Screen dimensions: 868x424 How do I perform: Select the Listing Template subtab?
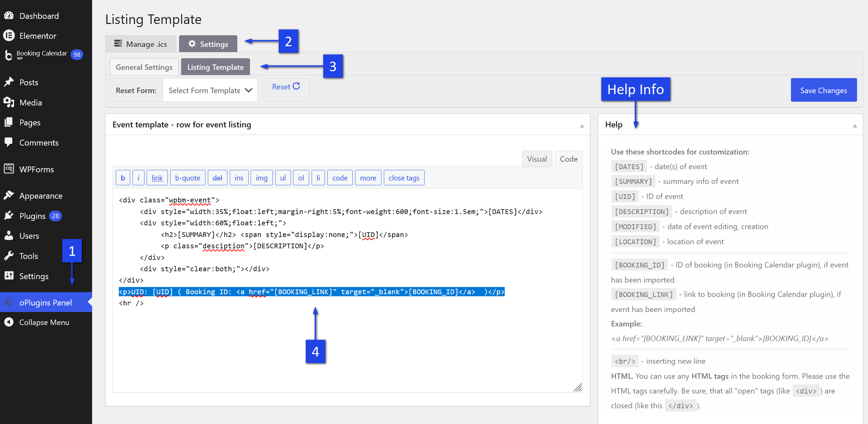(x=215, y=67)
